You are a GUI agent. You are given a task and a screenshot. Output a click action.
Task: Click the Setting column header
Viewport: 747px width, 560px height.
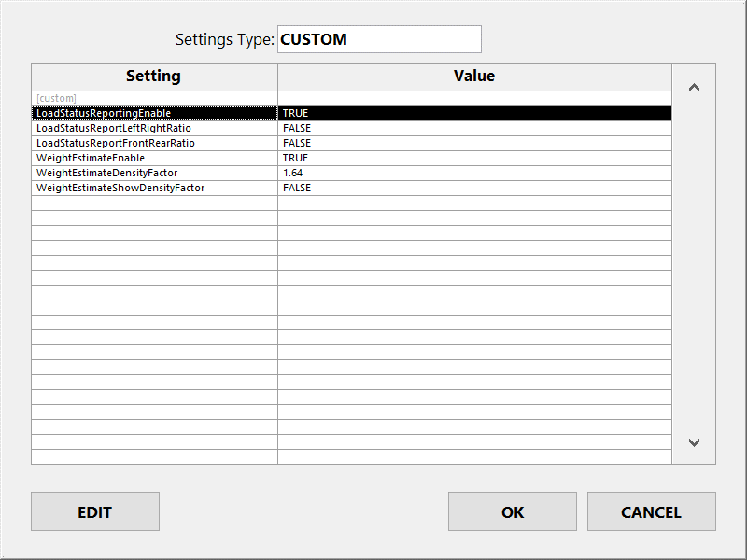pyautogui.click(x=154, y=77)
